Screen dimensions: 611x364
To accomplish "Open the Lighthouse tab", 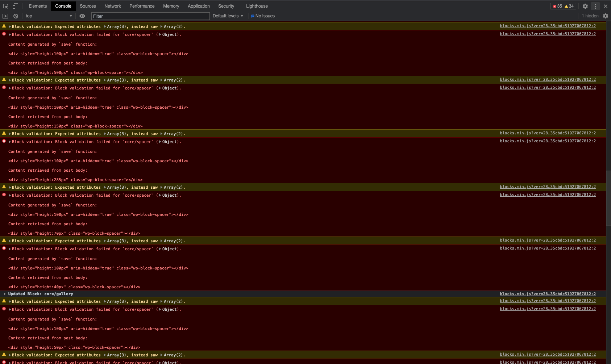I will pos(257,6).
